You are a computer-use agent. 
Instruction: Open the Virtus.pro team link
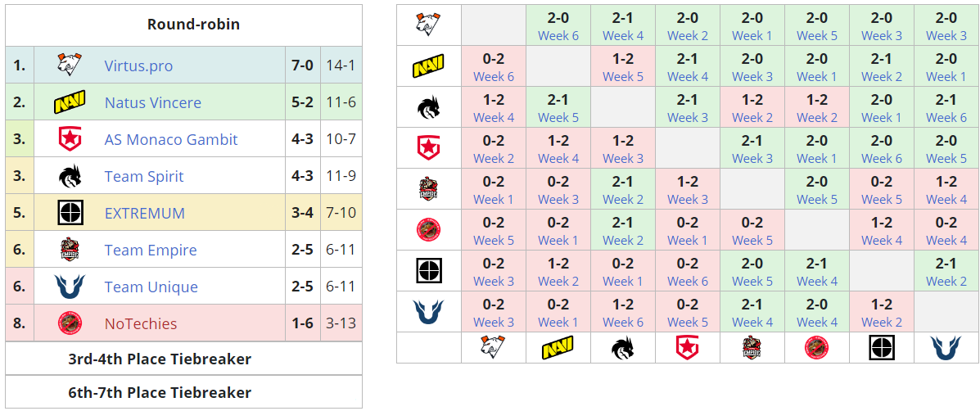[138, 66]
